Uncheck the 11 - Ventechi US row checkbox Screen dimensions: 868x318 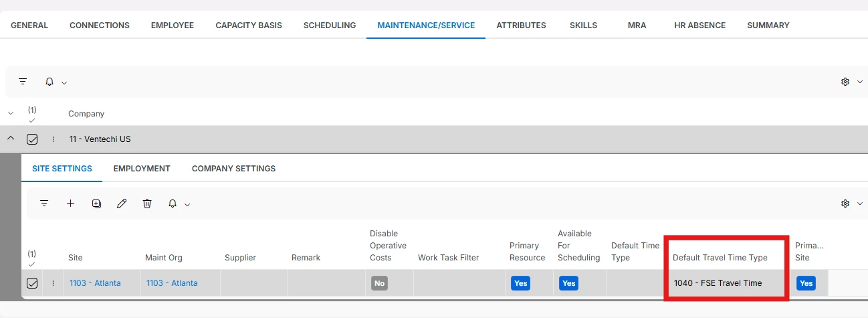[32, 139]
